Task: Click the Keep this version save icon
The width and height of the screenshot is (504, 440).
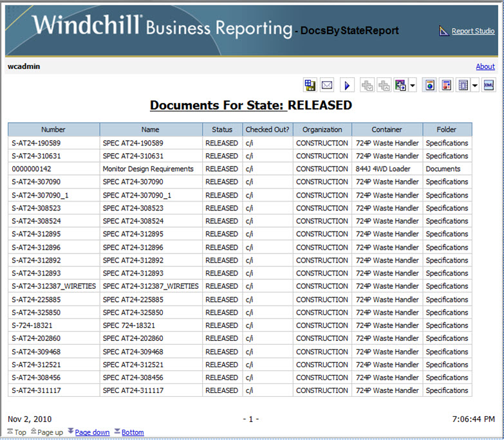Action: pos(310,85)
